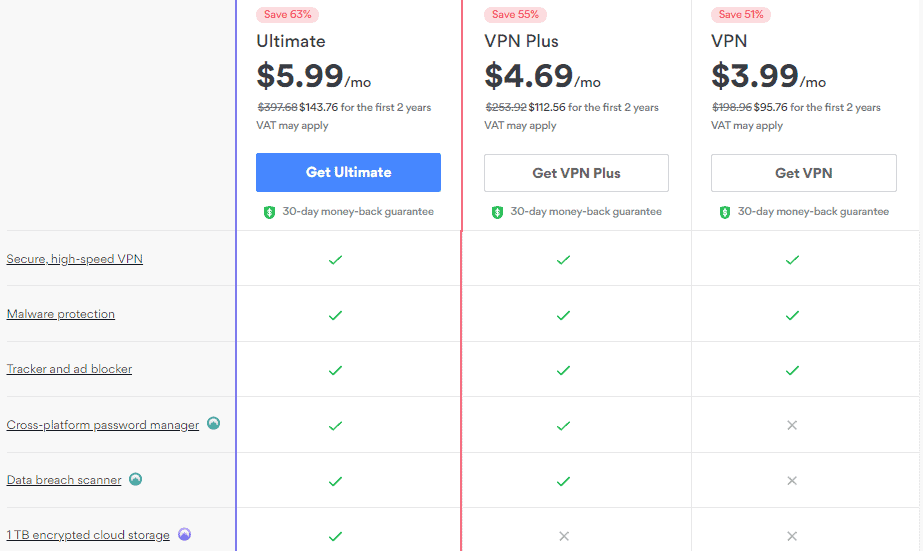This screenshot has width=923, height=551.
Task: Click the VPN plan's password manager X mark
Action: pos(792,425)
